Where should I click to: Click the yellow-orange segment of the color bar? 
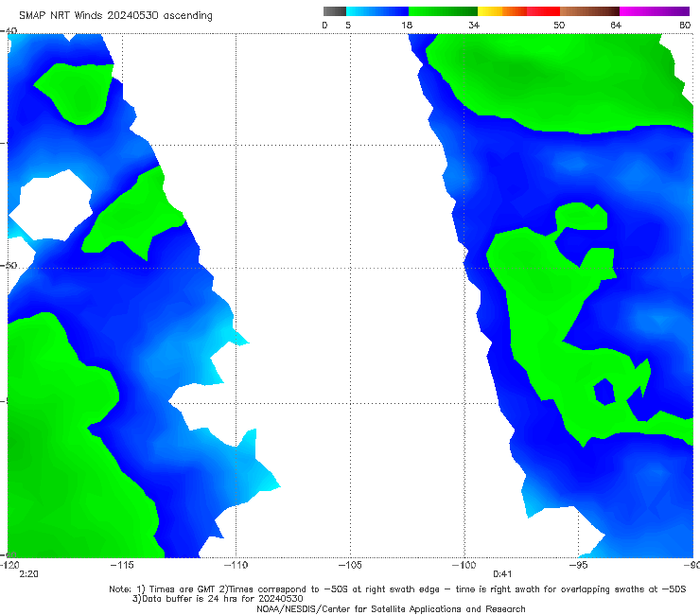(x=502, y=11)
